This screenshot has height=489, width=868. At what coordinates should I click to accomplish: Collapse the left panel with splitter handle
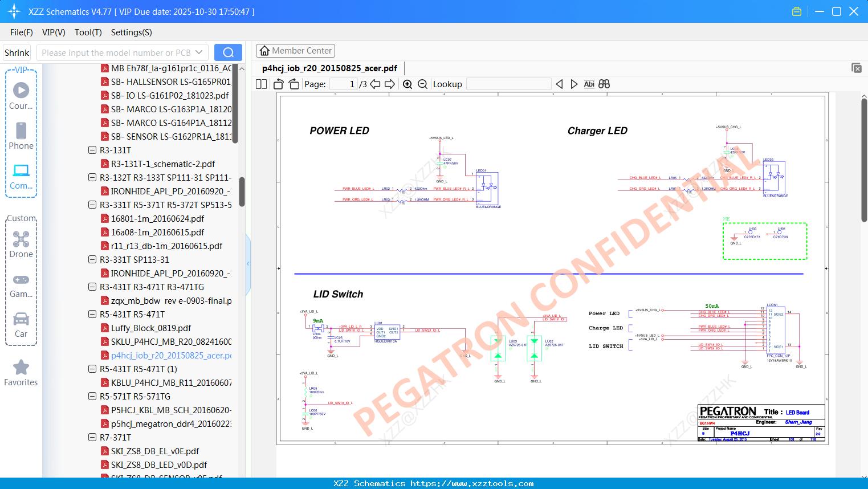click(248, 264)
